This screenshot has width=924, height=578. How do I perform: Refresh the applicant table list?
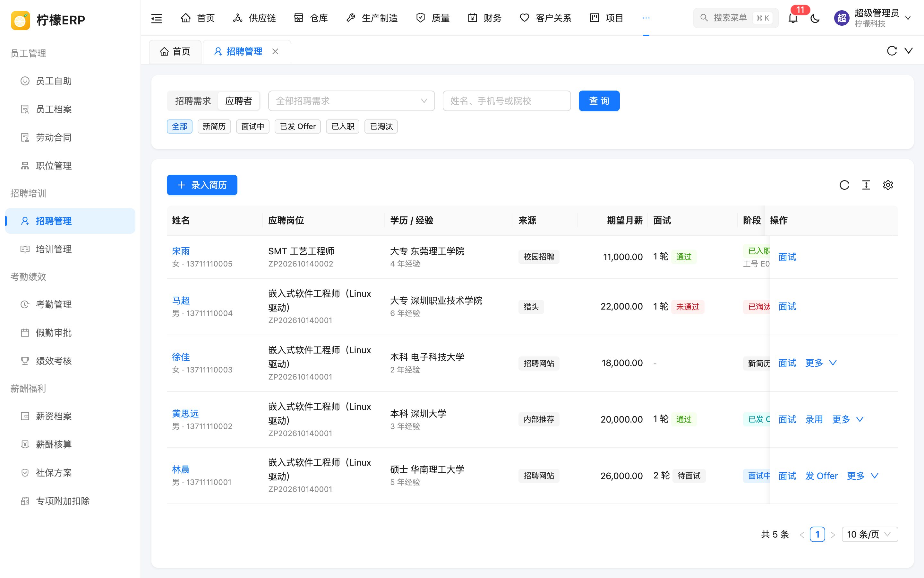pos(844,185)
